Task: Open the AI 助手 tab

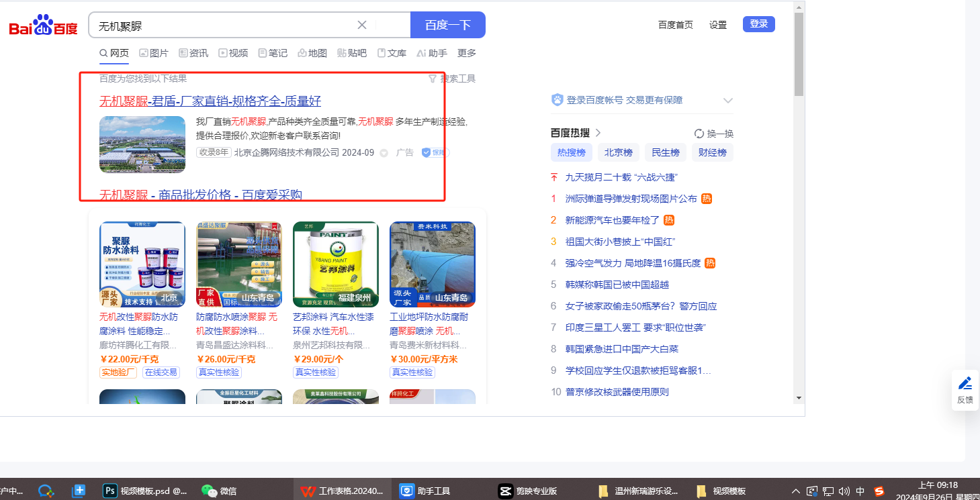Action: (x=432, y=53)
